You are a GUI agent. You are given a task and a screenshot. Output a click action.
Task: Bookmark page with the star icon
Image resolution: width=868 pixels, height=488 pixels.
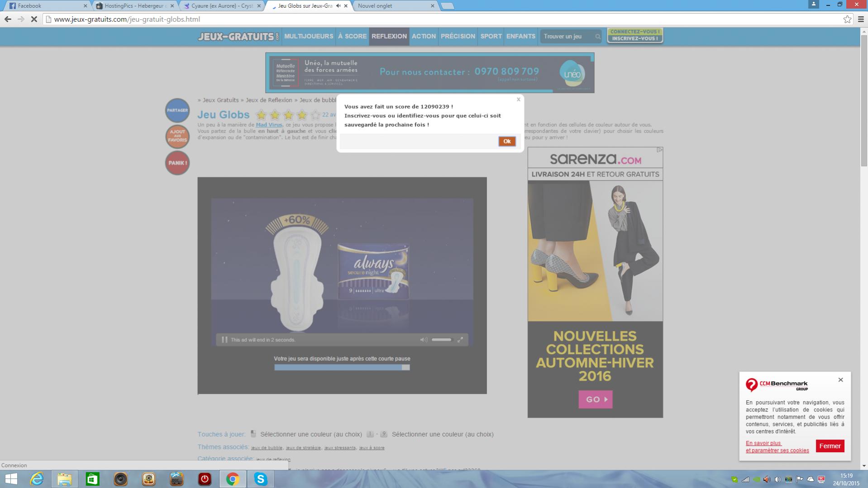pyautogui.click(x=847, y=19)
